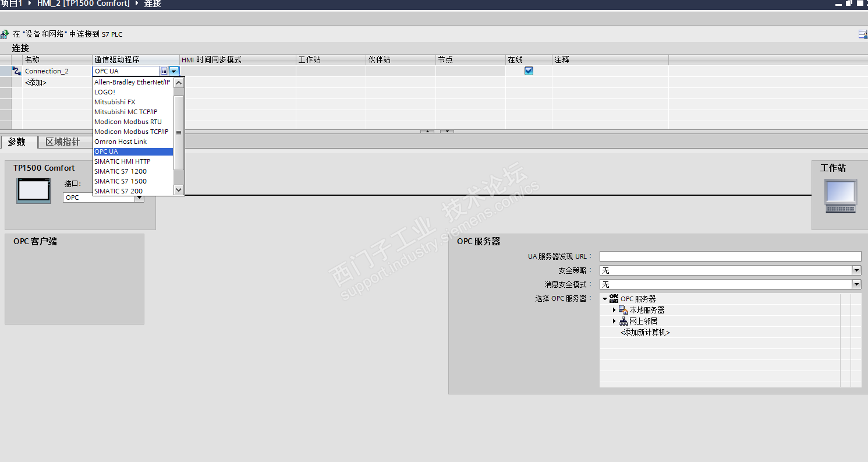Open the 消息安全模式 dropdown
Image resolution: width=868 pixels, height=462 pixels.
[856, 284]
